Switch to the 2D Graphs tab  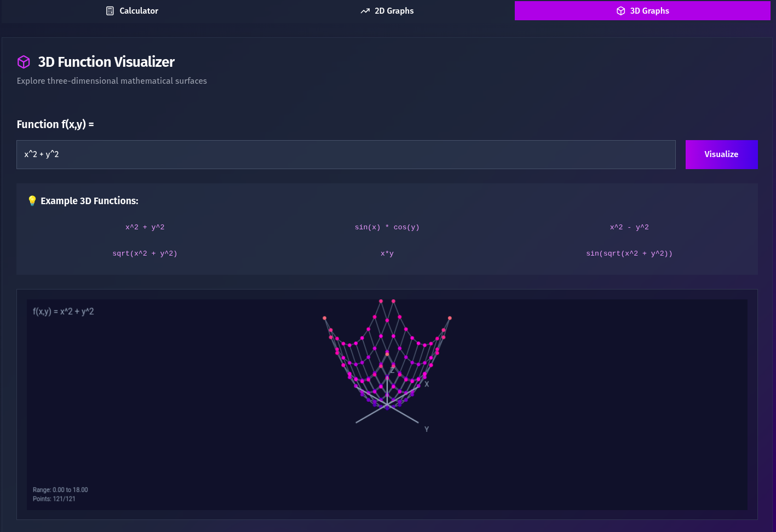387,11
